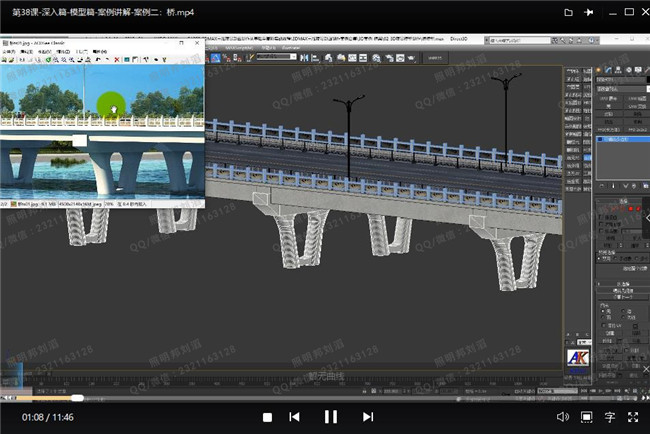
Task: Switch to the Hierarchy command panel tab
Action: [618, 70]
